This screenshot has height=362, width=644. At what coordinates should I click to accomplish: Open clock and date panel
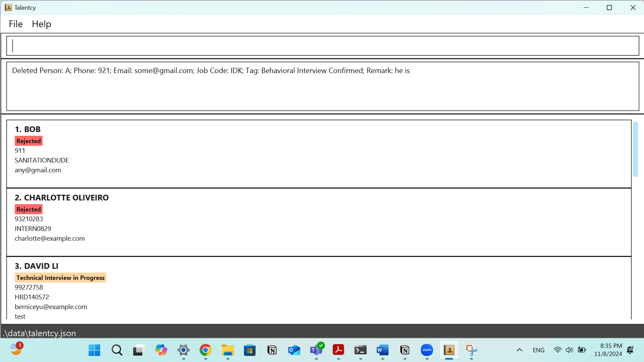608,350
